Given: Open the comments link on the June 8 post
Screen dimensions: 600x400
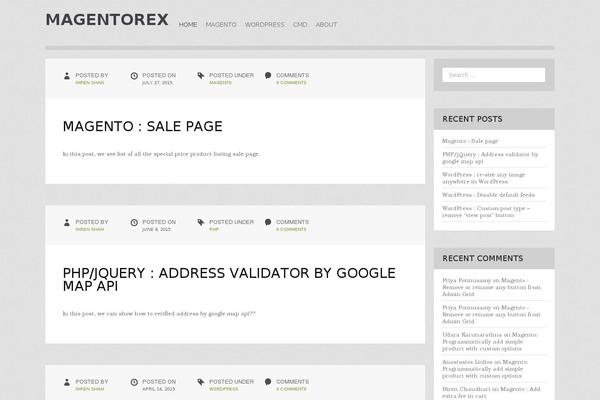Looking at the screenshot, I should 291,229.
